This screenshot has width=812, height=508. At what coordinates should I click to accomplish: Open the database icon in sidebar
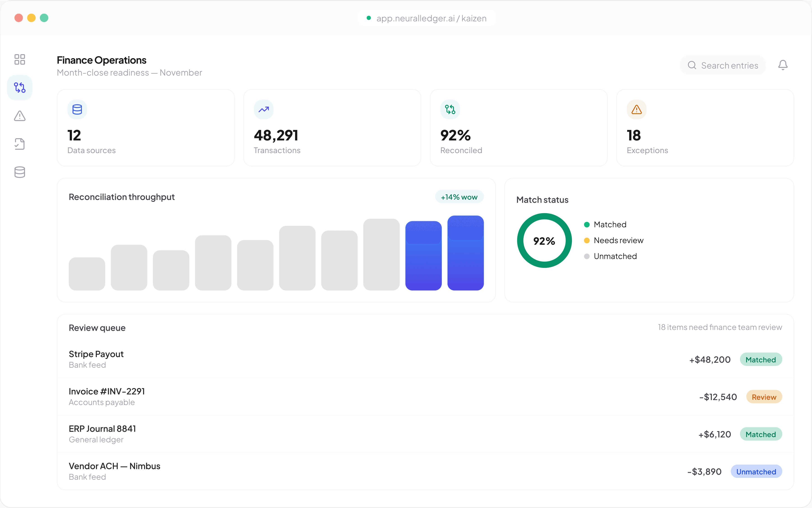[20, 172]
